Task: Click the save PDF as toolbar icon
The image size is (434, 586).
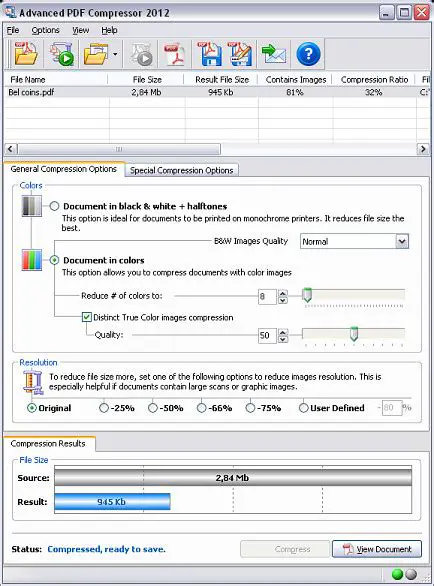Action: (x=239, y=54)
